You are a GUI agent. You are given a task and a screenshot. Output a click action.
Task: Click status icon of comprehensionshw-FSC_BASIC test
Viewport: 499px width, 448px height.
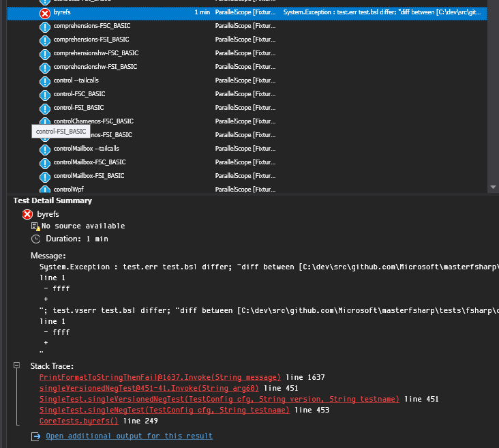tap(45, 55)
